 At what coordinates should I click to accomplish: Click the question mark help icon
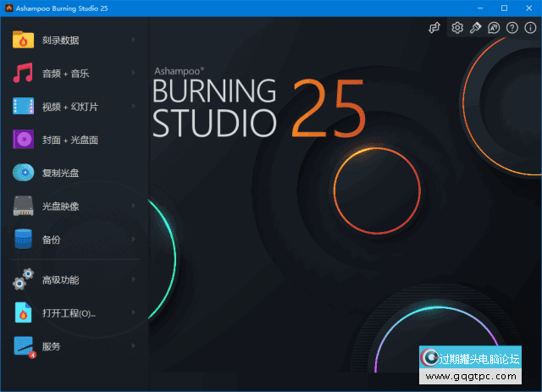tap(512, 28)
